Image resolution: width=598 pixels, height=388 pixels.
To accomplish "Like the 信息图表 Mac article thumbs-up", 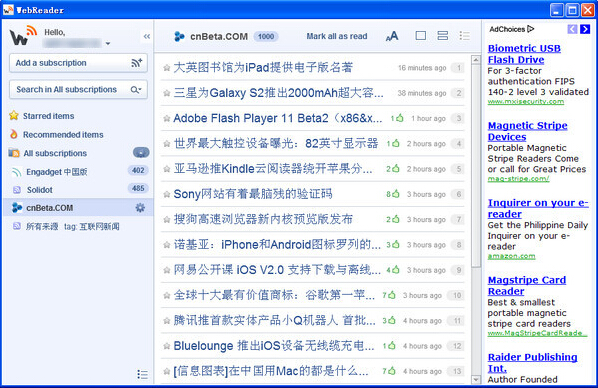I will 392,370.
